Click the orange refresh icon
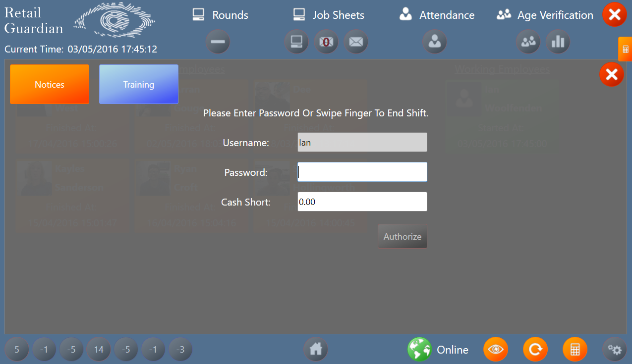Screen dimensions: 632x364 pyautogui.click(x=535, y=350)
